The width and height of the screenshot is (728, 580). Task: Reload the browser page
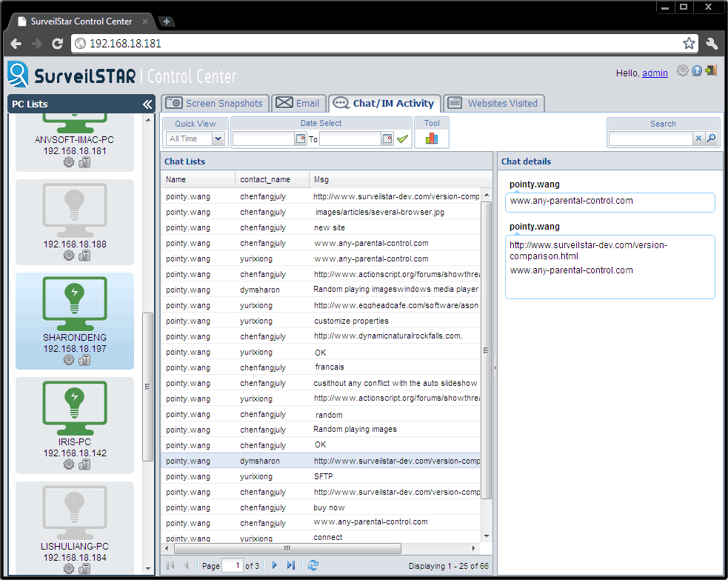[x=57, y=44]
